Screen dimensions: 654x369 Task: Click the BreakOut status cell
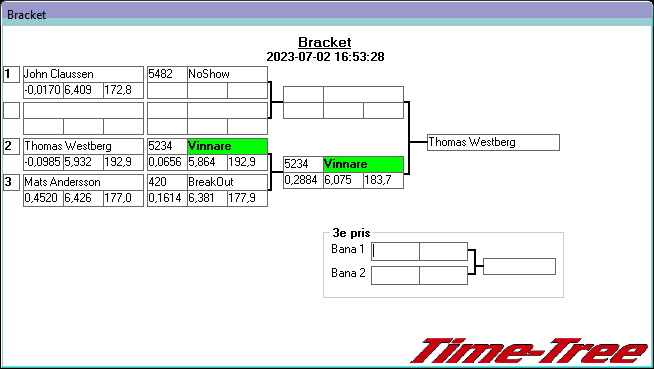(x=227, y=182)
